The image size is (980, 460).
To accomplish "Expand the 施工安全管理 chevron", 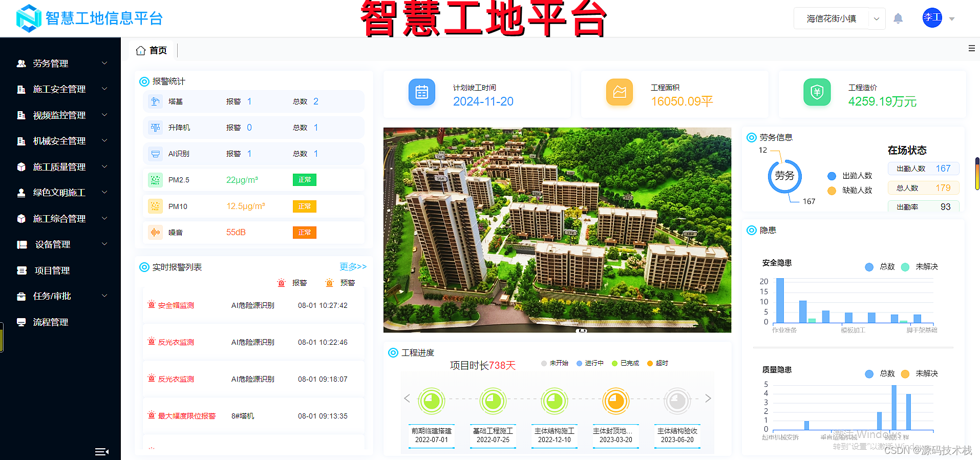I will 104,89.
